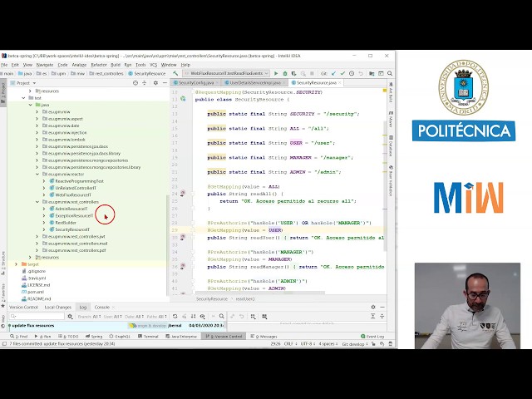Switch to the Console tab
The image size is (532, 399).
click(101, 307)
